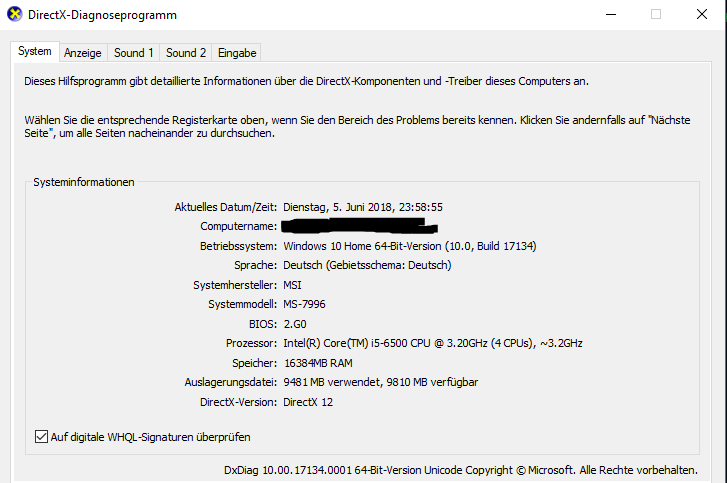This screenshot has height=483, width=727.
Task: Click the Windows 10 Home 64-Bit-Version text
Action: [363, 246]
